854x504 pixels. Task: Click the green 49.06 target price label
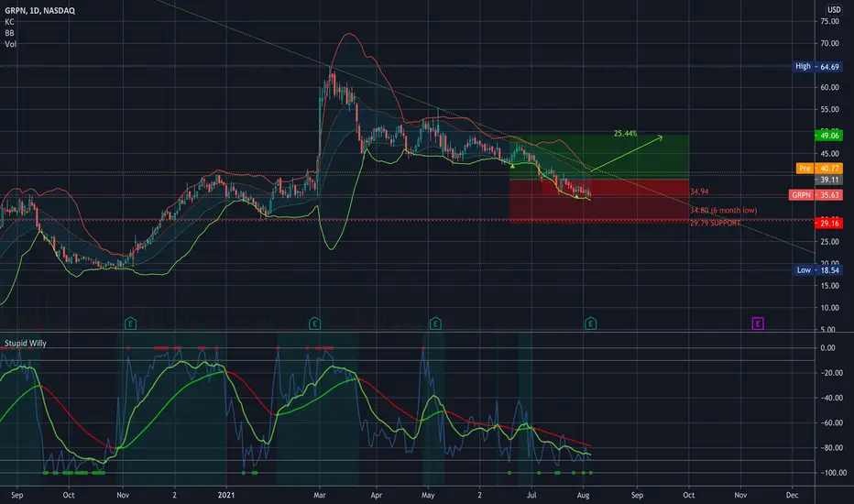(829, 135)
